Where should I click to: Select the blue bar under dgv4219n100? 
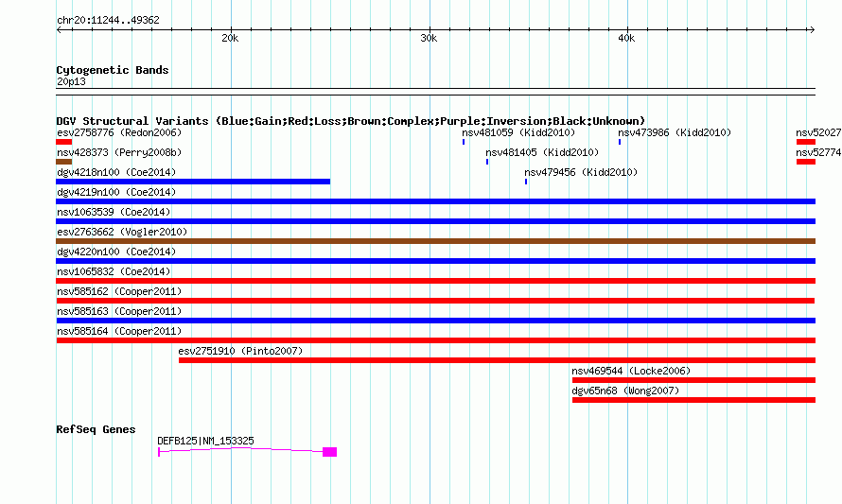(x=435, y=201)
